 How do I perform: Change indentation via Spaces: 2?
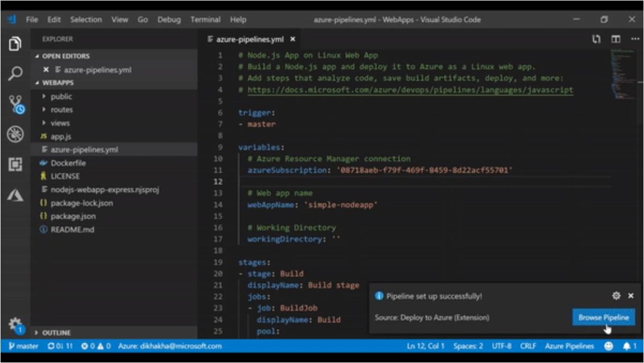point(468,346)
